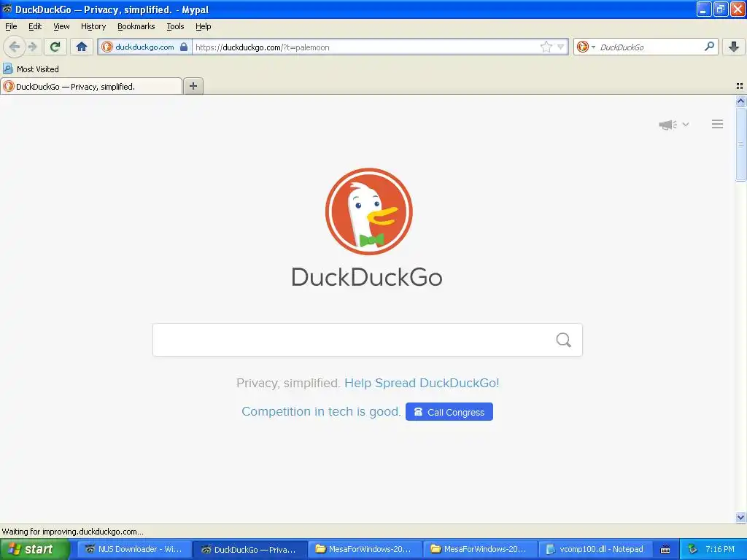Open first MesaForWindows-20 folder in taskbar
Viewport: 747px width, 560px height.
[x=365, y=550]
